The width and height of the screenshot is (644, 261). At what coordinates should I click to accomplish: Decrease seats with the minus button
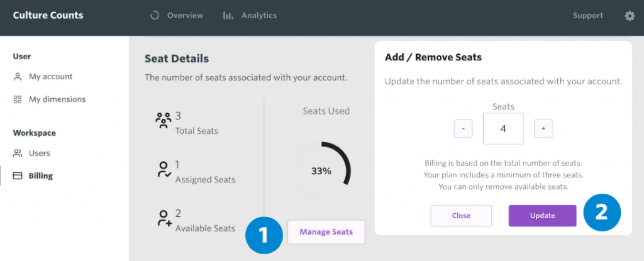[x=464, y=129]
